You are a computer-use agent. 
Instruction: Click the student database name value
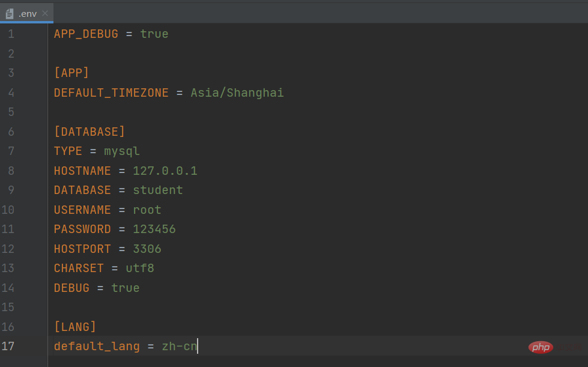158,190
